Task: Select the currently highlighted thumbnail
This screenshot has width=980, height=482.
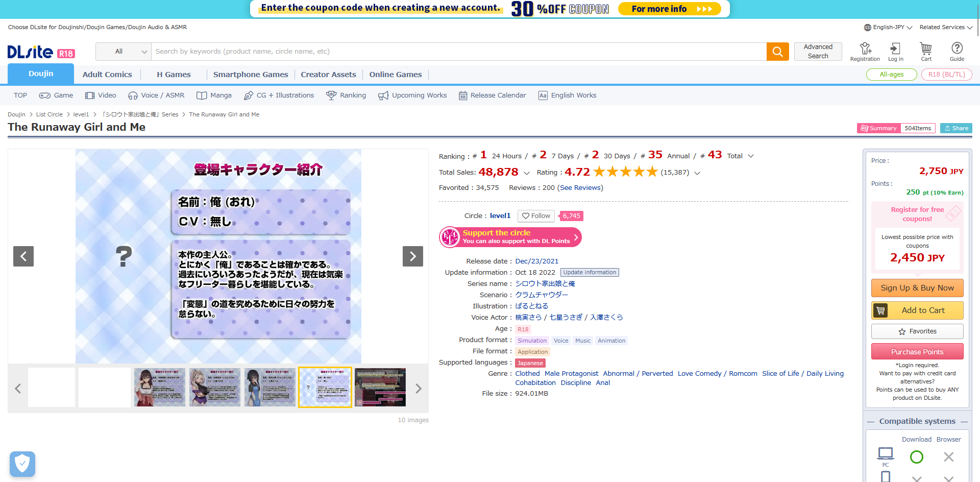Action: pos(325,388)
